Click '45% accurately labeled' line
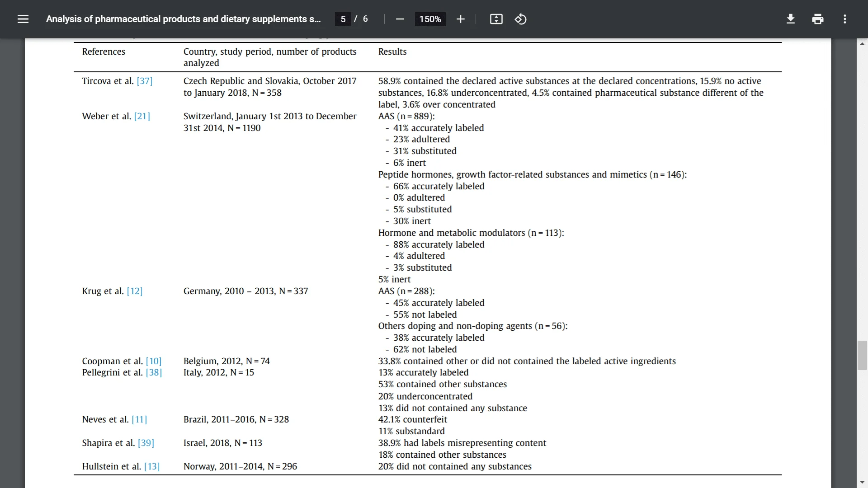 pyautogui.click(x=439, y=303)
